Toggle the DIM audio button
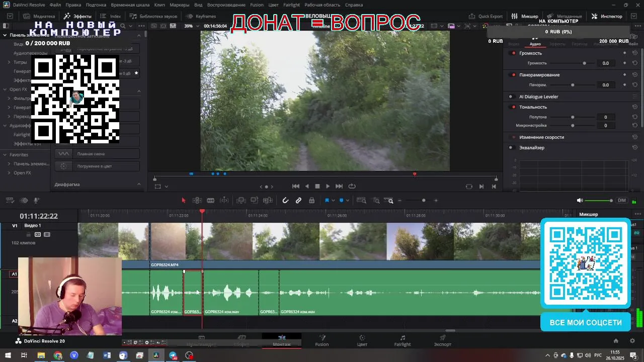 click(x=622, y=200)
